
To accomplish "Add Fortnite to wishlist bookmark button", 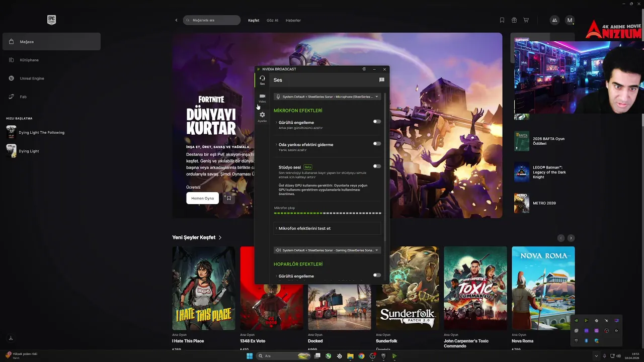I will click(x=228, y=198).
